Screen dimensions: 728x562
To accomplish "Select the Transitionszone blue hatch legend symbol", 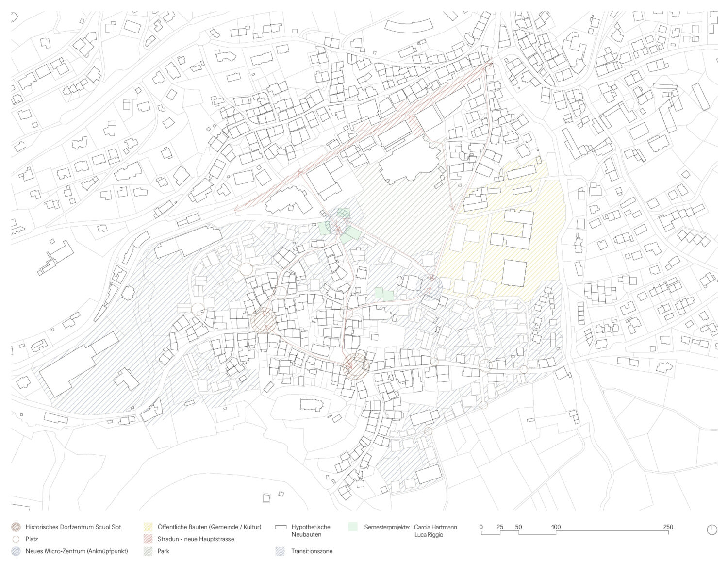I will coord(280,551).
